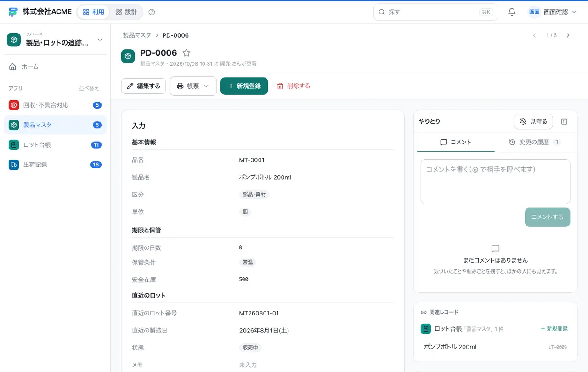Click the company logo icon
The image size is (588, 372).
[13, 12]
